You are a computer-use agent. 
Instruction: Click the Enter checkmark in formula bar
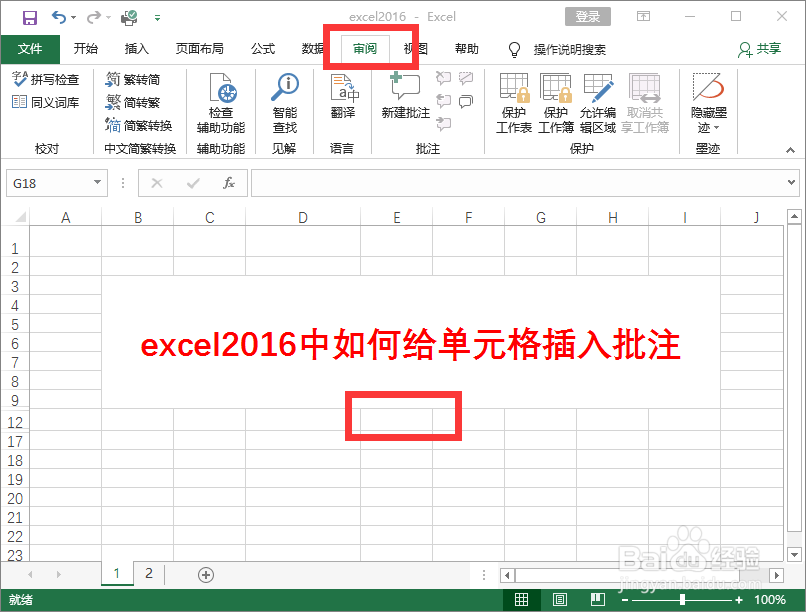tap(193, 183)
